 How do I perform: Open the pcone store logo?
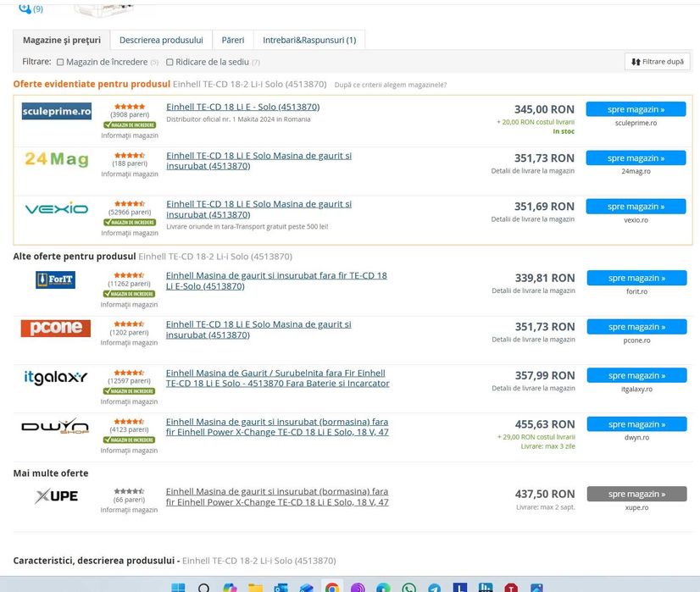click(56, 328)
